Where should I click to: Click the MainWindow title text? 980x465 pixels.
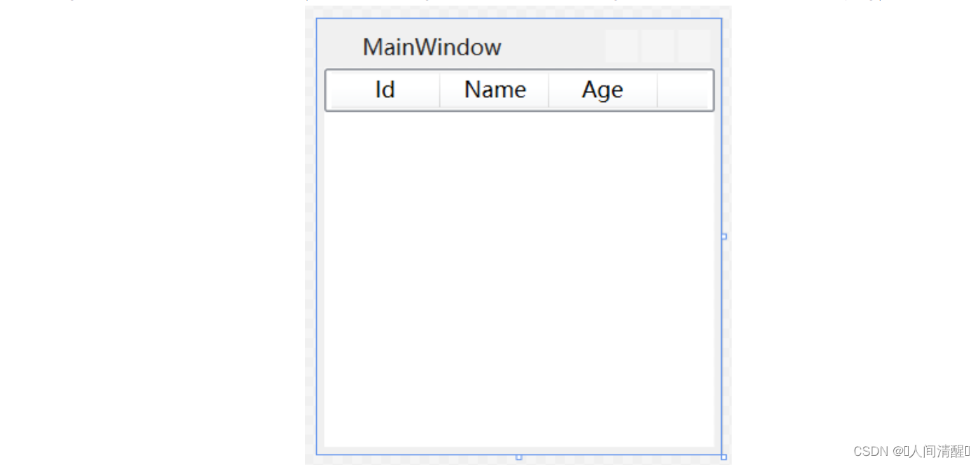(432, 48)
